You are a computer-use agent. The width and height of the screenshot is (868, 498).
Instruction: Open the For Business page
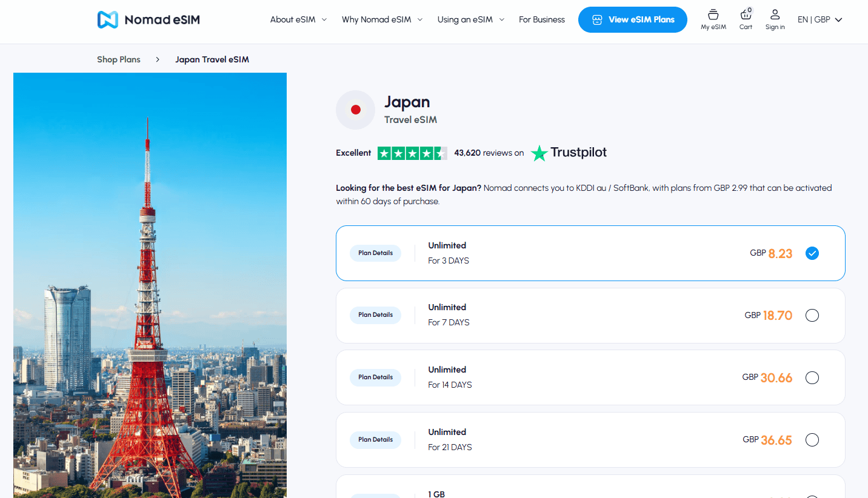click(542, 19)
